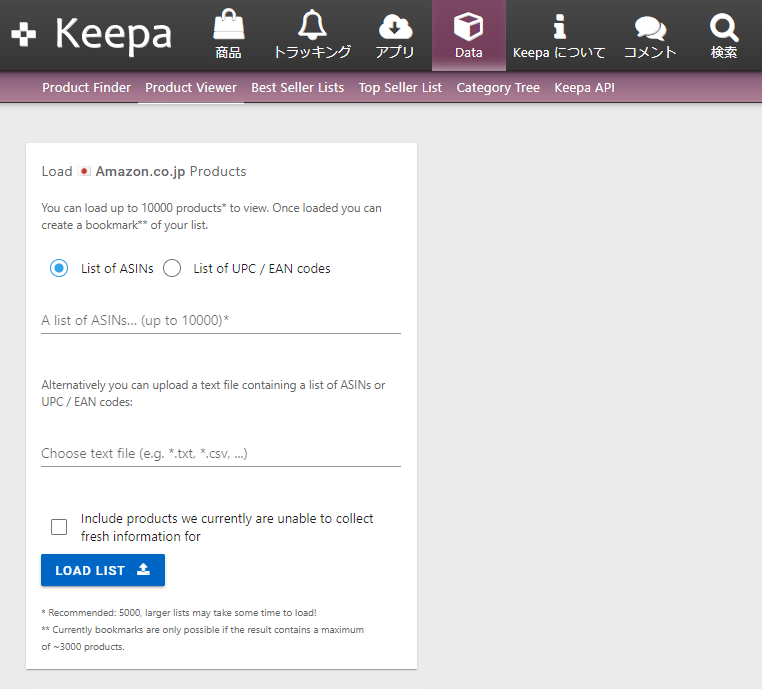Select the List of ASINs radio button
Image resolution: width=762 pixels, height=689 pixels.
point(59,268)
